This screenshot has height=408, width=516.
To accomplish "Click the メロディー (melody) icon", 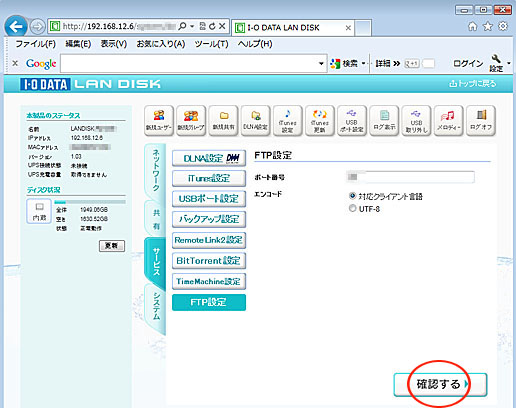I will click(x=448, y=121).
